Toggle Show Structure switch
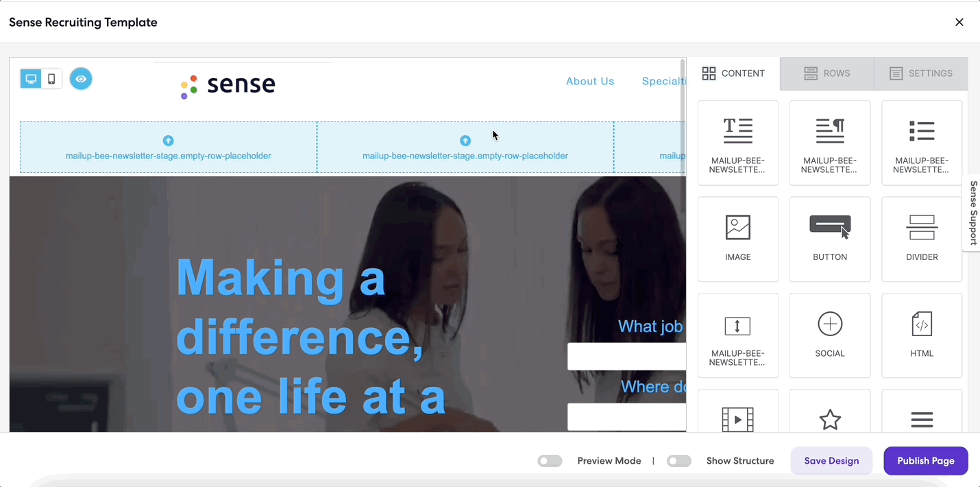980x487 pixels. click(x=678, y=461)
